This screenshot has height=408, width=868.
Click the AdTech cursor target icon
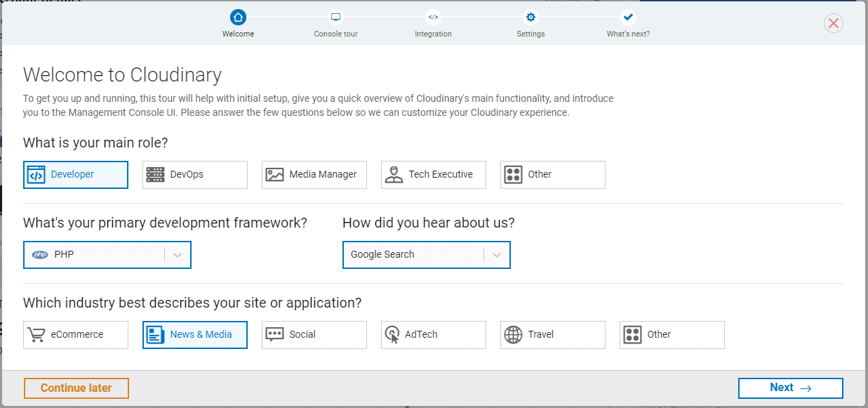coord(392,335)
